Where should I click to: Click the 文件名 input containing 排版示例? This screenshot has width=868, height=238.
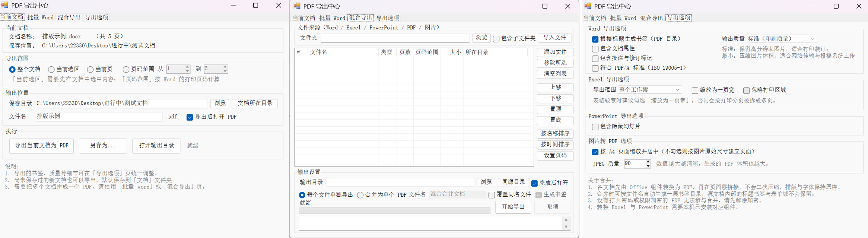tap(99, 117)
